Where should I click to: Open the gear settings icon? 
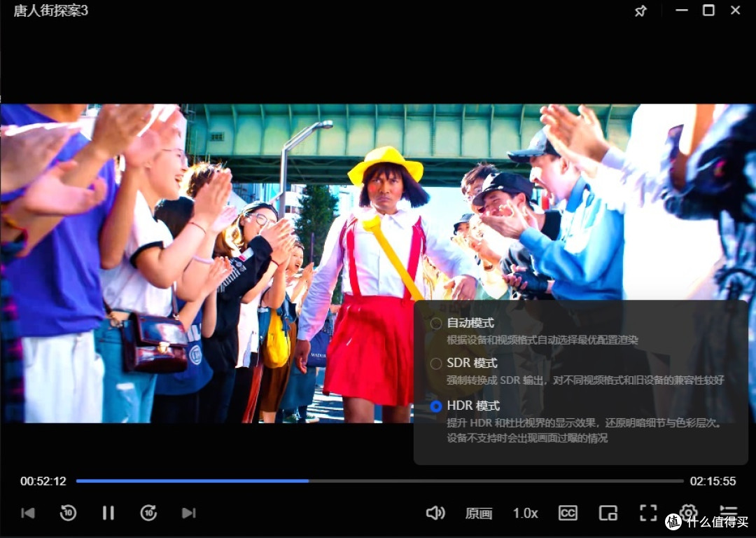point(689,511)
